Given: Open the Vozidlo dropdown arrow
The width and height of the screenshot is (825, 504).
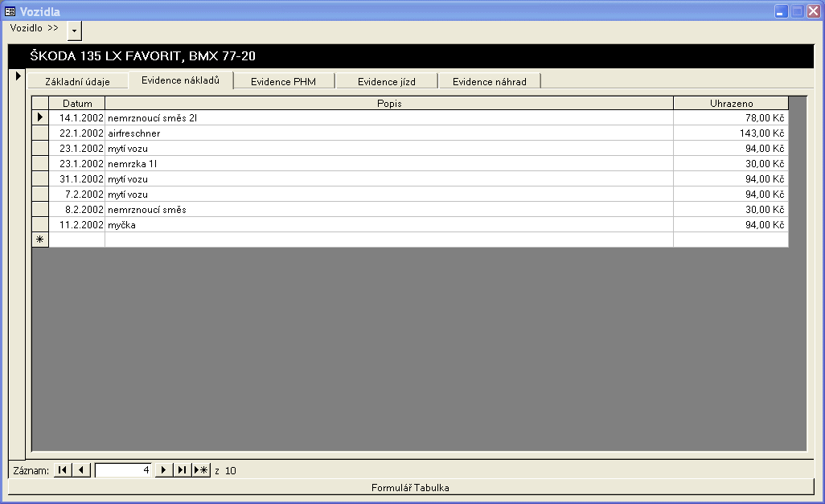Looking at the screenshot, I should click(x=74, y=30).
